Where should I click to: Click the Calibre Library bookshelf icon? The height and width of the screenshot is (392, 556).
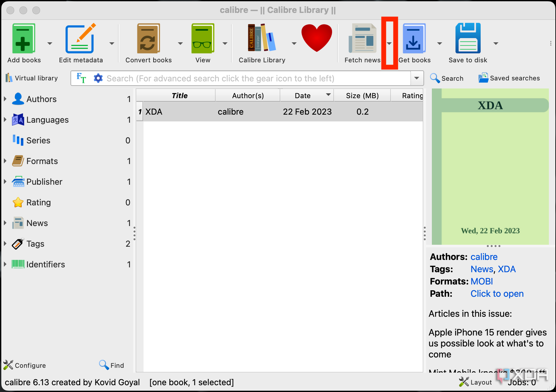pyautogui.click(x=262, y=38)
